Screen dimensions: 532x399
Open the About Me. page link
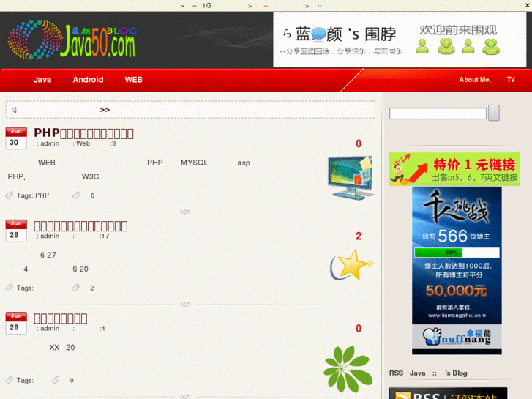click(x=475, y=80)
